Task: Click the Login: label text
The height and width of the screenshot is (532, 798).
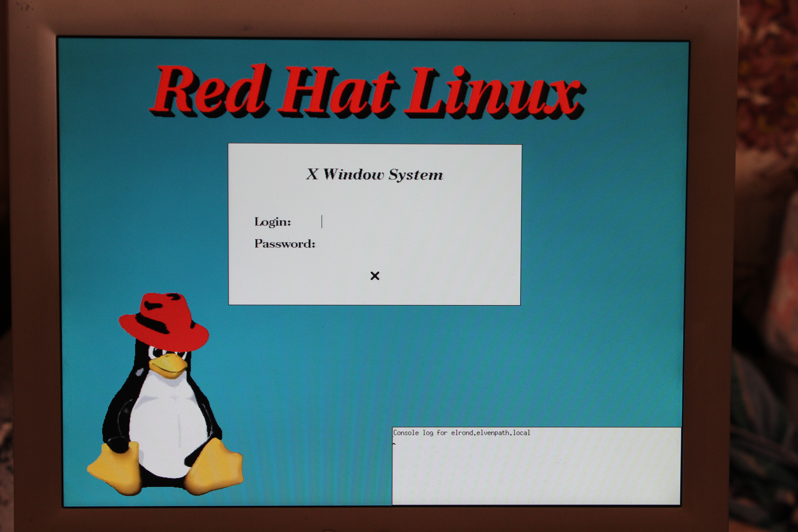Action: tap(272, 222)
